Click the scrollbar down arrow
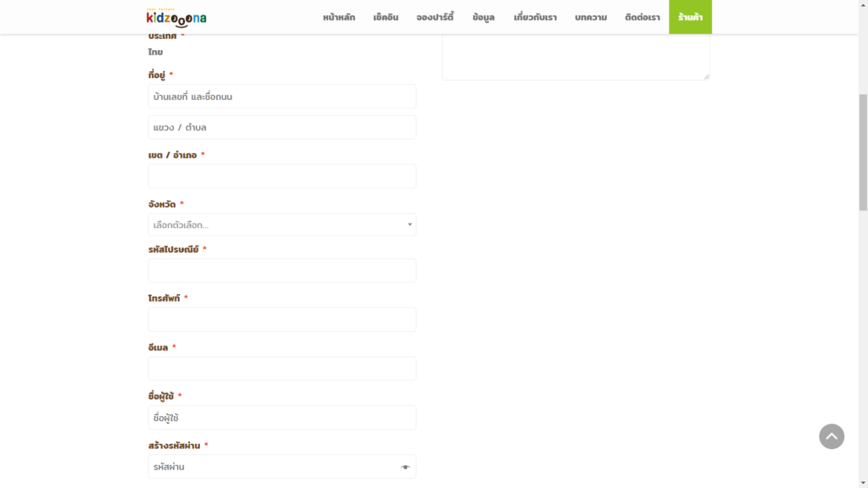The height and width of the screenshot is (488, 868). 863,483
